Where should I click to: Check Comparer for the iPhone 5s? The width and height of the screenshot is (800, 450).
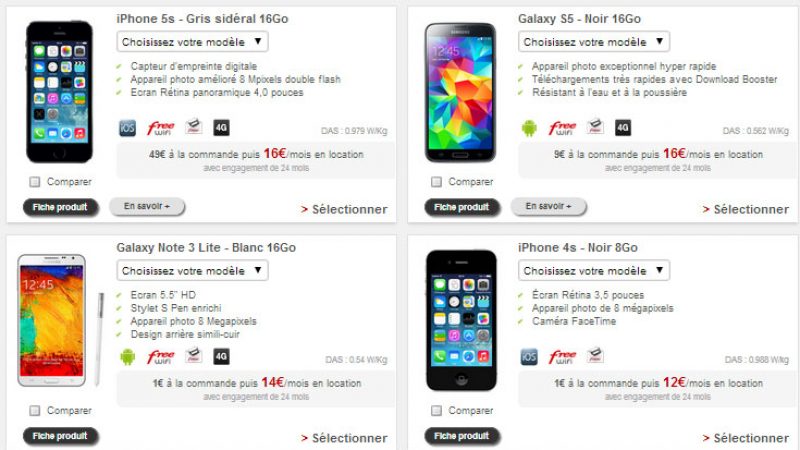[x=35, y=182]
